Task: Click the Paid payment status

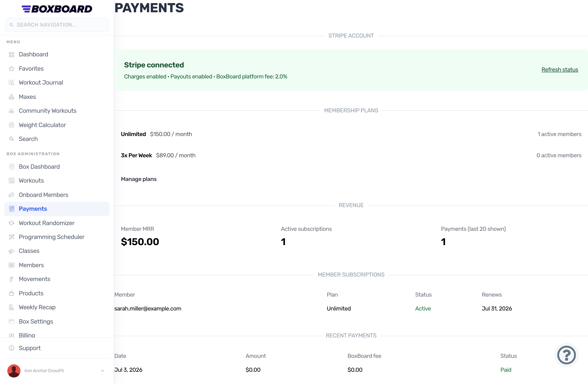Action: [506, 370]
